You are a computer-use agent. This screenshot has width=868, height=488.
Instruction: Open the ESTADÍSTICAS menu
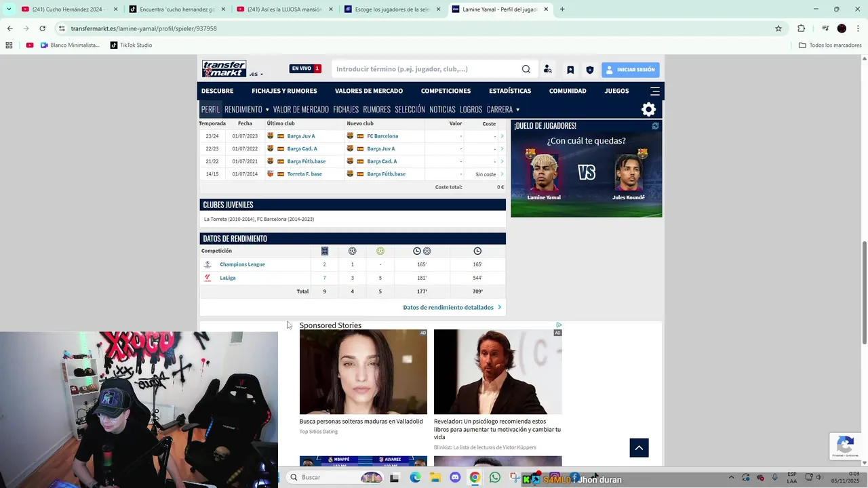click(x=510, y=91)
